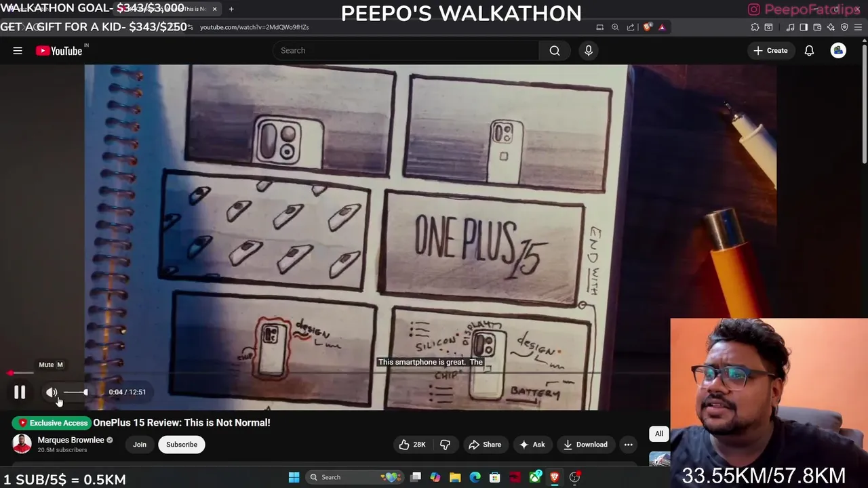Viewport: 868px width, 488px height.
Task: Open File Explorer from taskbar
Action: [455, 477]
